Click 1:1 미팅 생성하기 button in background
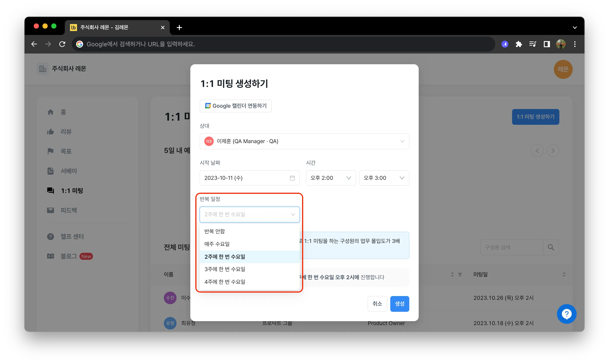Image resolution: width=609 pixels, height=364 pixels. point(535,117)
